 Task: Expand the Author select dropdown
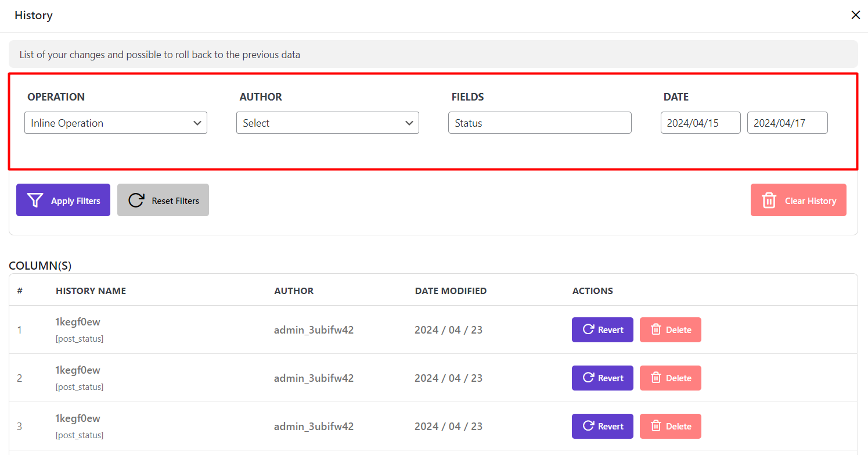tap(327, 123)
